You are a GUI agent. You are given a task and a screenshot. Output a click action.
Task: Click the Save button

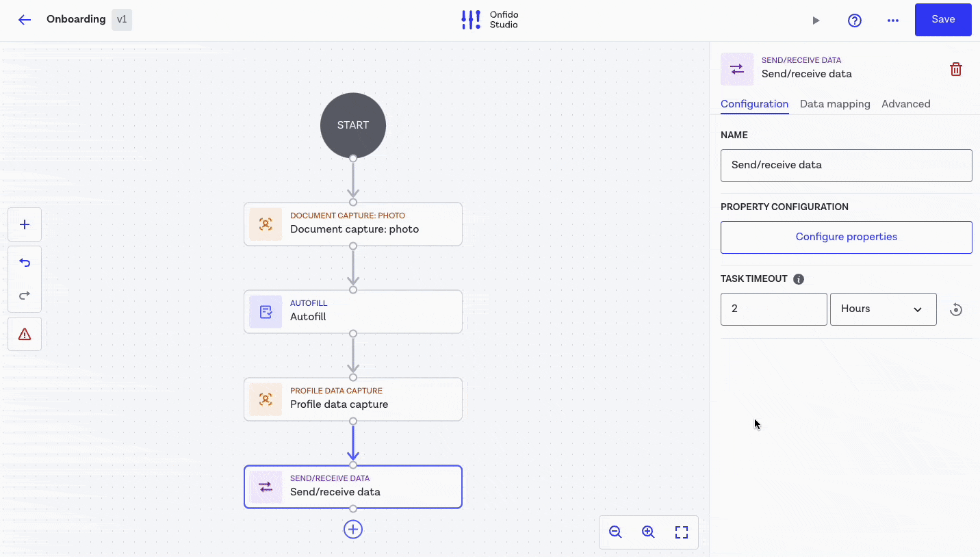942,20
